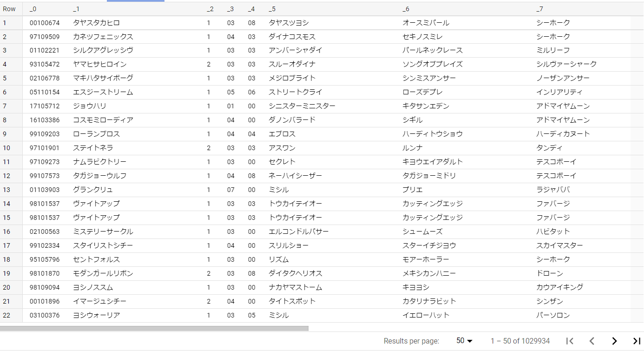Click the '1 – 50 of 1029934' range text
Screen dimensions: 644x351
pyautogui.click(x=520, y=341)
